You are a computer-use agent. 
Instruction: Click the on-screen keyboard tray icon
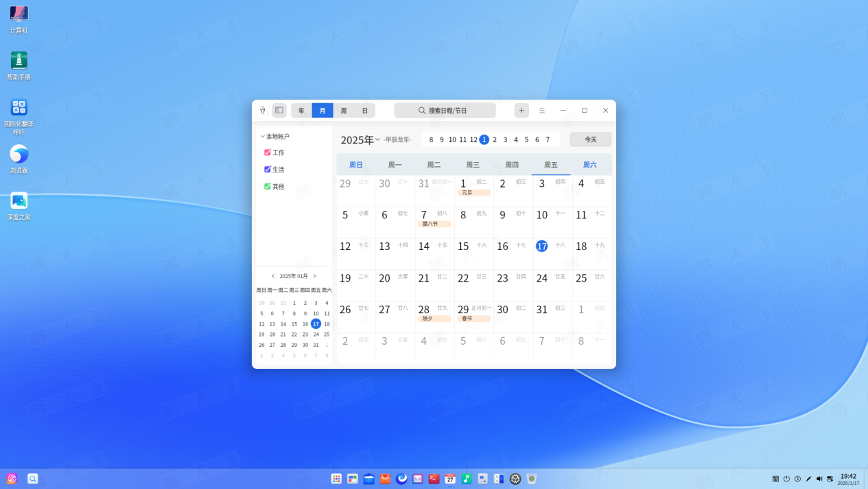pyautogui.click(x=775, y=479)
